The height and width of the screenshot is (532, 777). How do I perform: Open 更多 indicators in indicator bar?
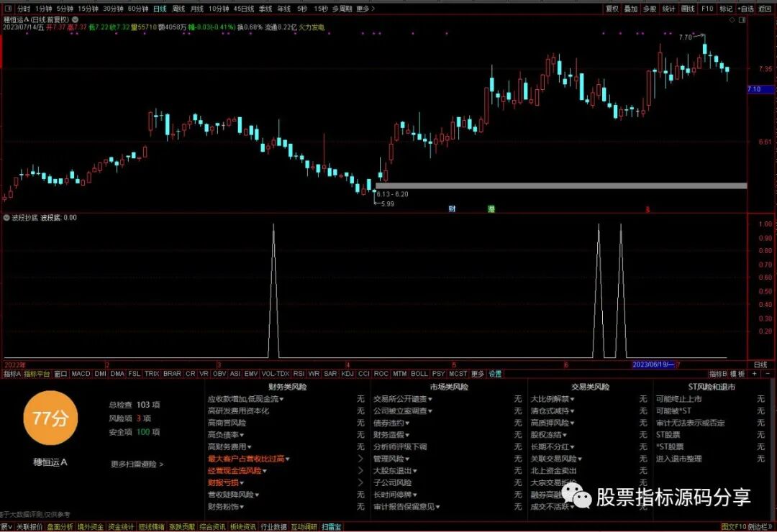(478, 374)
